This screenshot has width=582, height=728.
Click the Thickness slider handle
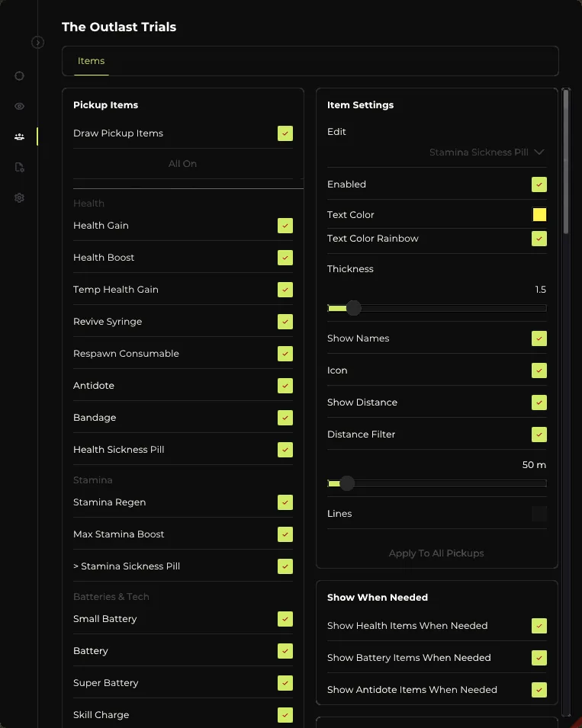(x=353, y=308)
